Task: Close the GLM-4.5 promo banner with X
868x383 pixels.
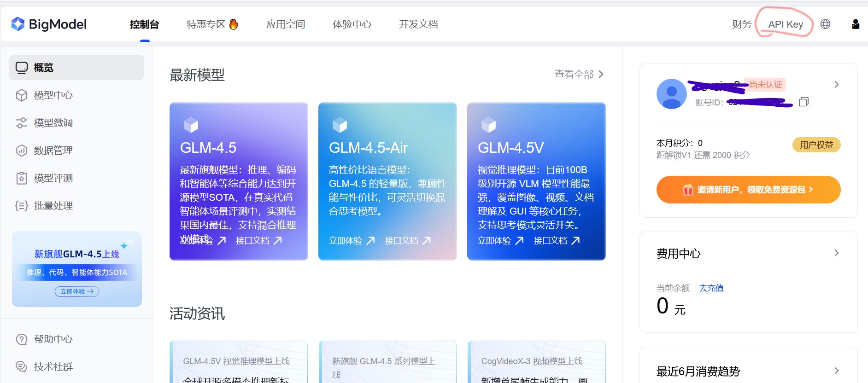Action: (131, 242)
